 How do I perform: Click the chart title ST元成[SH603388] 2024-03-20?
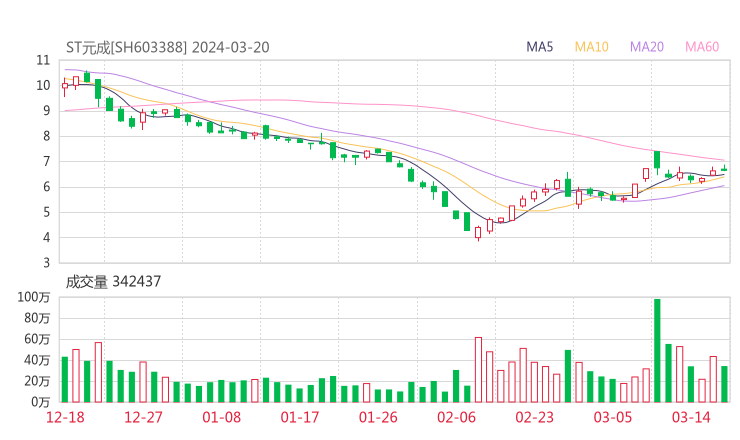click(x=168, y=47)
